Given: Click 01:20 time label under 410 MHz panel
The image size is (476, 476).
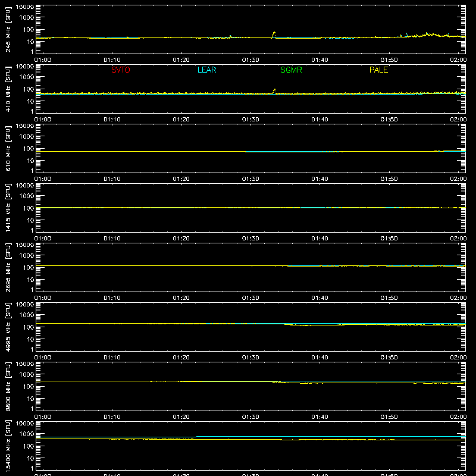Looking at the screenshot, I should click(x=181, y=120).
